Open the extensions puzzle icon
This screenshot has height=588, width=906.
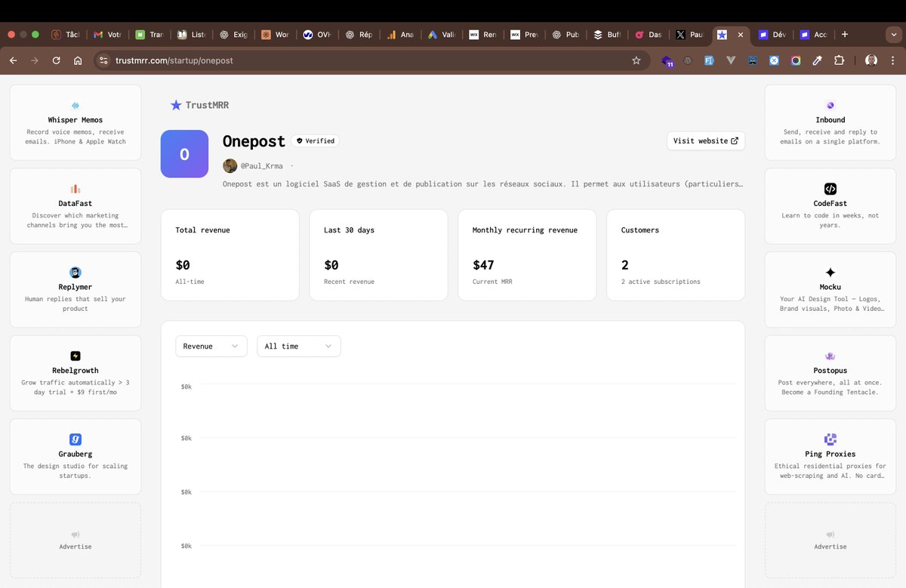coord(839,60)
